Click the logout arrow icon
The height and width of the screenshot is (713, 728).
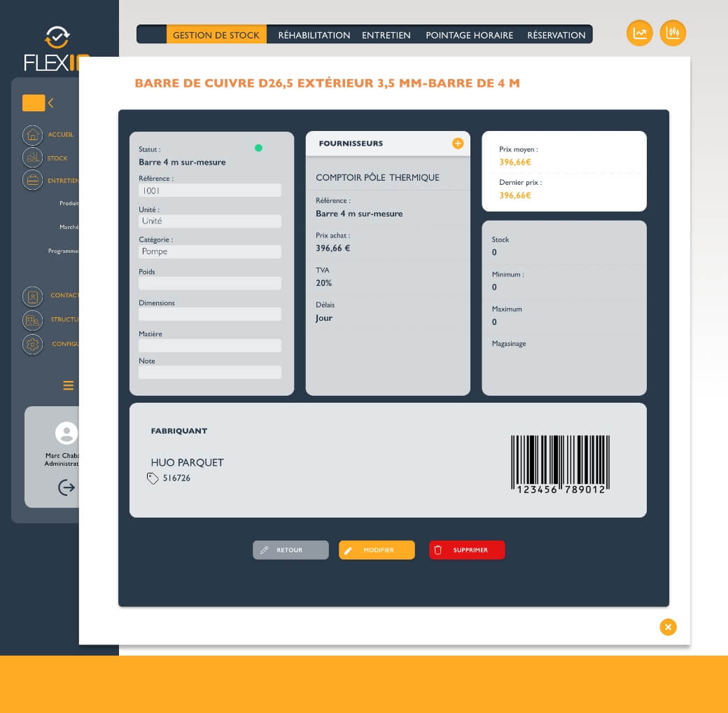(66, 487)
